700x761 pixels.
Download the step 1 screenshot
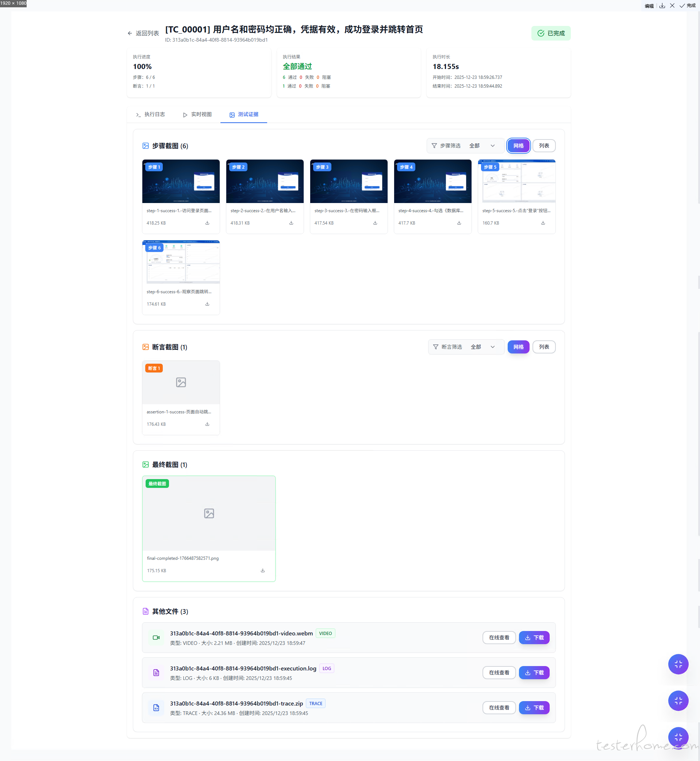(x=207, y=223)
